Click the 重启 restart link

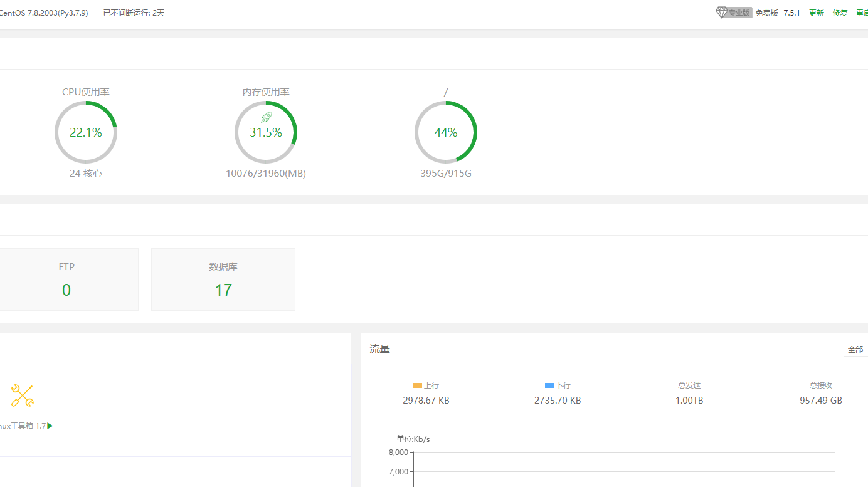pos(862,13)
